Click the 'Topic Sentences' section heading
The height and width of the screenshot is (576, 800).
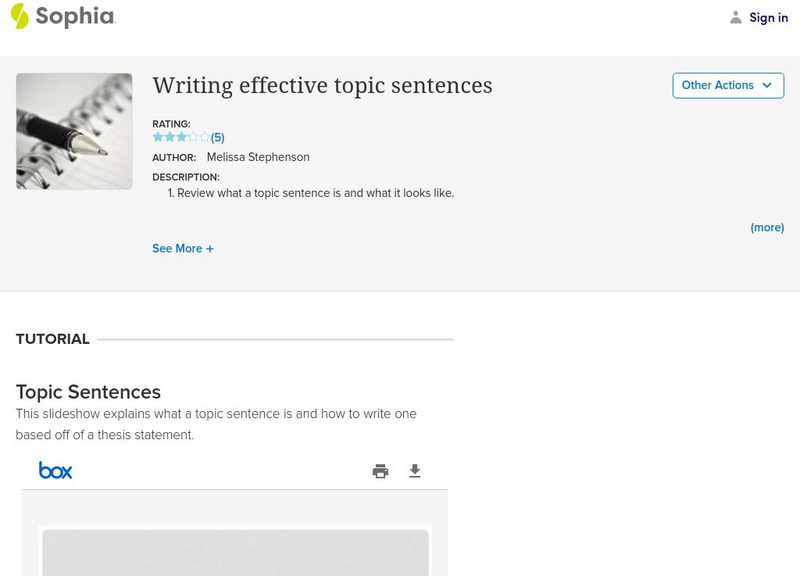[x=88, y=392]
